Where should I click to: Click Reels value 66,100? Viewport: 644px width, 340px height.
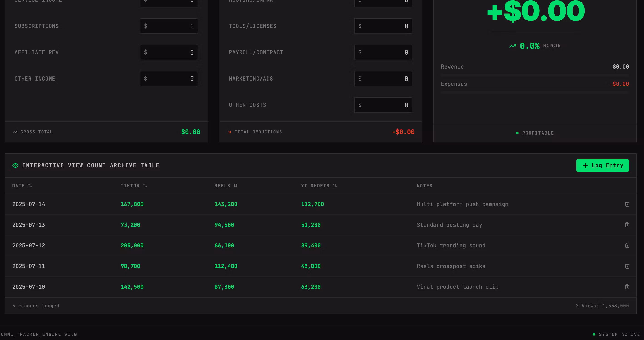(224, 246)
